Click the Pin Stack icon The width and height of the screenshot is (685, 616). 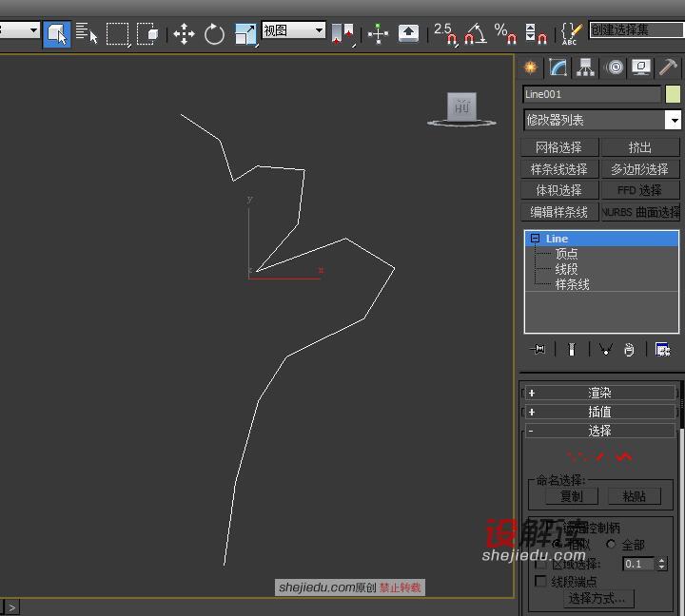[538, 350]
